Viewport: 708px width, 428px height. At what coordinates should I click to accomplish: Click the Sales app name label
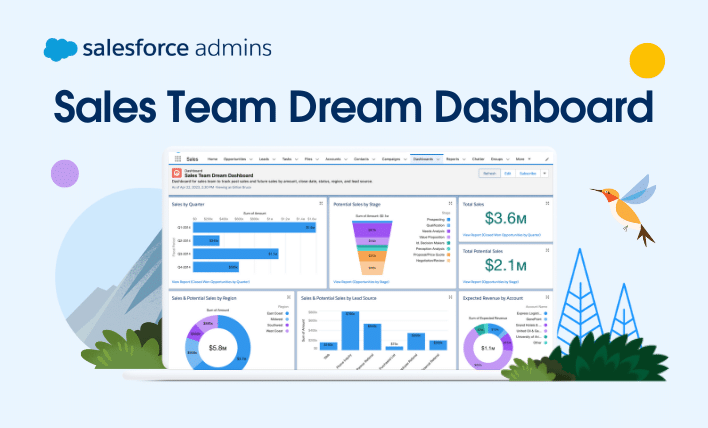(192, 159)
